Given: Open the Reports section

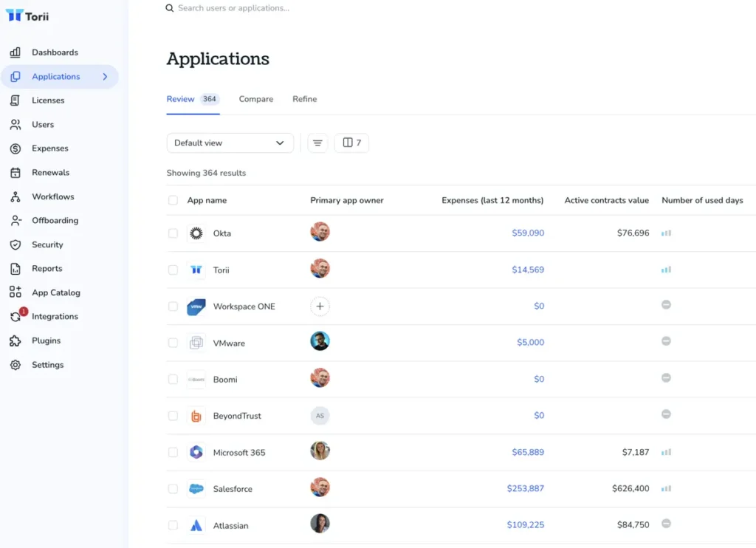Looking at the screenshot, I should pyautogui.click(x=47, y=268).
